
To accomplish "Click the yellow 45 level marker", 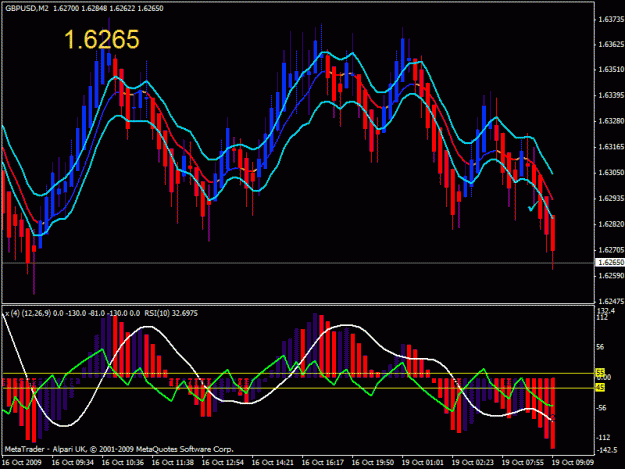I will click(600, 387).
